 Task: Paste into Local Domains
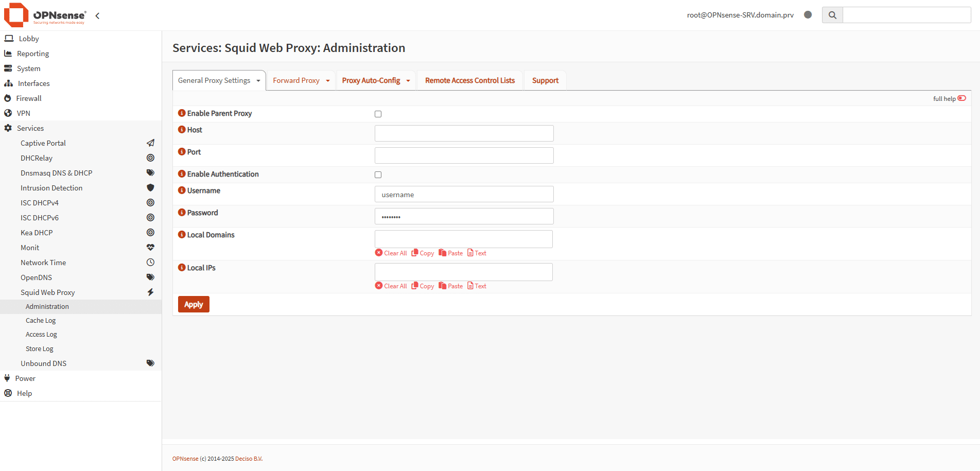pyautogui.click(x=451, y=253)
